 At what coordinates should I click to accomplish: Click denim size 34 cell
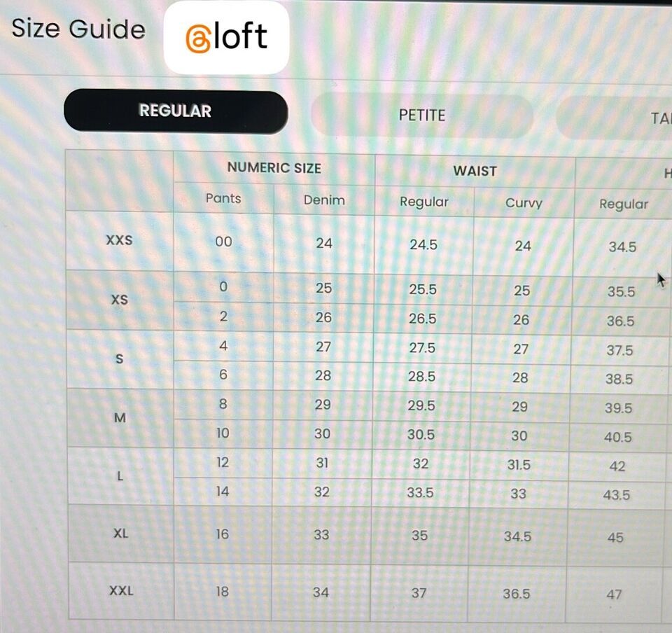tap(321, 592)
